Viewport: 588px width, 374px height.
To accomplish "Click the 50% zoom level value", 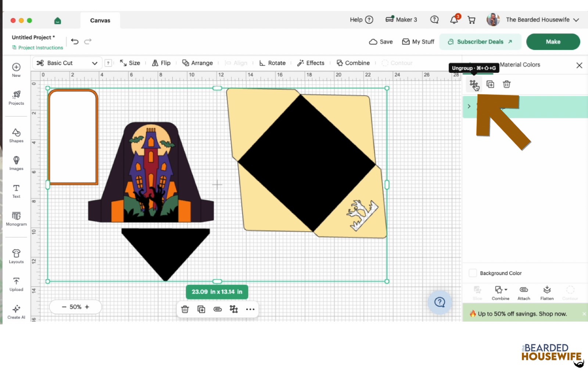I will tap(75, 307).
